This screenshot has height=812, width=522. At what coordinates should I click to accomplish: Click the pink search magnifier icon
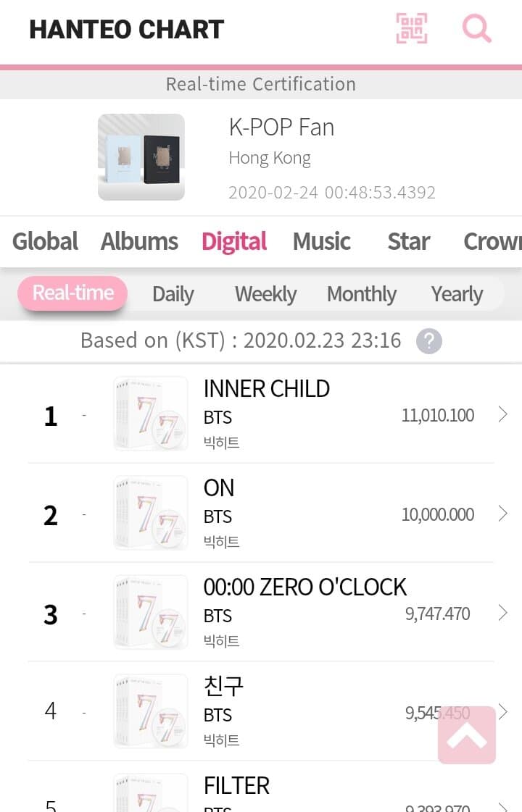(476, 28)
